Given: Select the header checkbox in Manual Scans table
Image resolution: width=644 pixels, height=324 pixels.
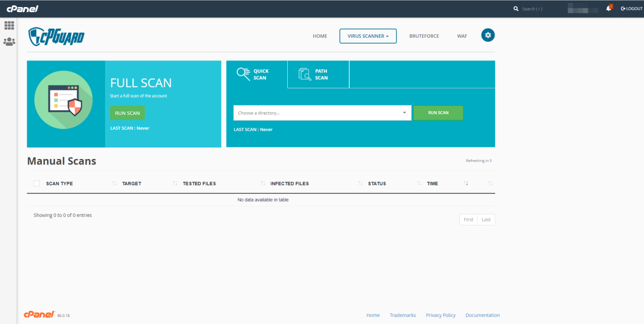Looking at the screenshot, I should [x=36, y=183].
